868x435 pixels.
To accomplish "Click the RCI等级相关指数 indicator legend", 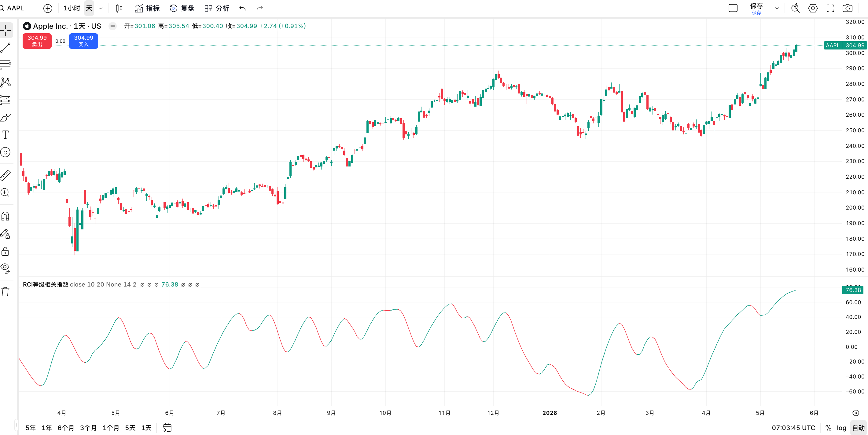I will (x=46, y=284).
